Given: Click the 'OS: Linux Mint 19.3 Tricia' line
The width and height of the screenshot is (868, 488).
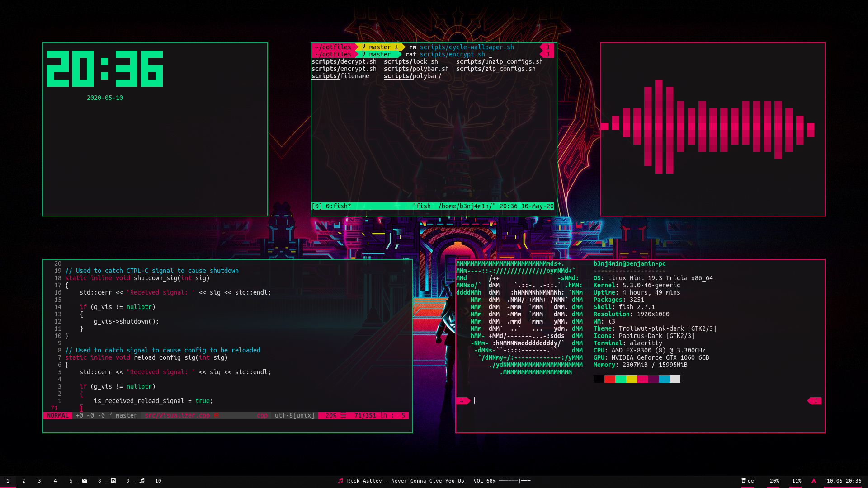Looking at the screenshot, I should 653,278.
